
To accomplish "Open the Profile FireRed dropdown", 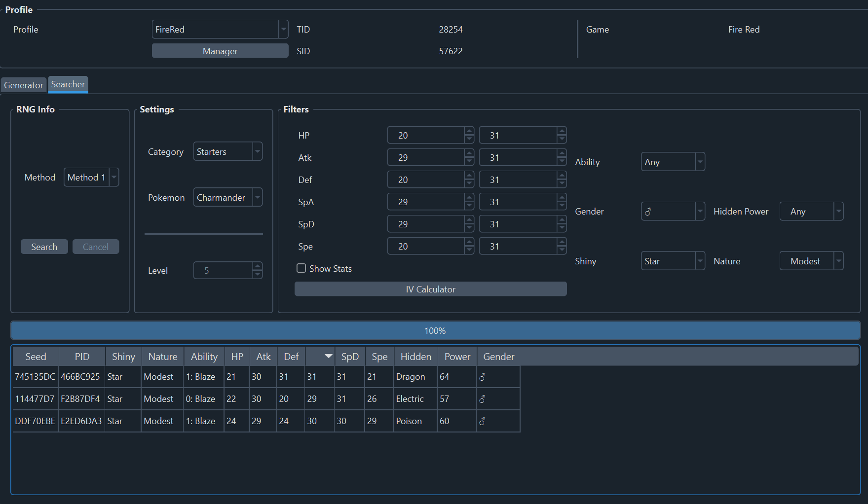I will (x=283, y=30).
